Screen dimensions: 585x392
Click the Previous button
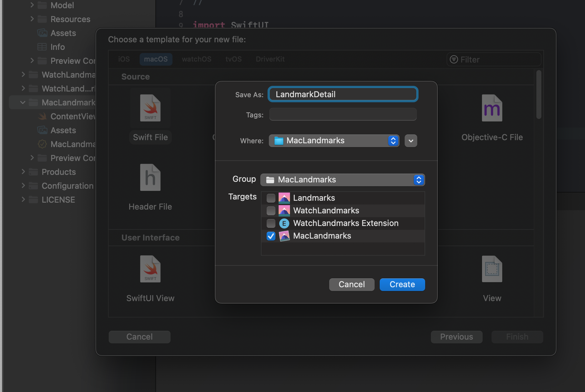click(x=456, y=337)
